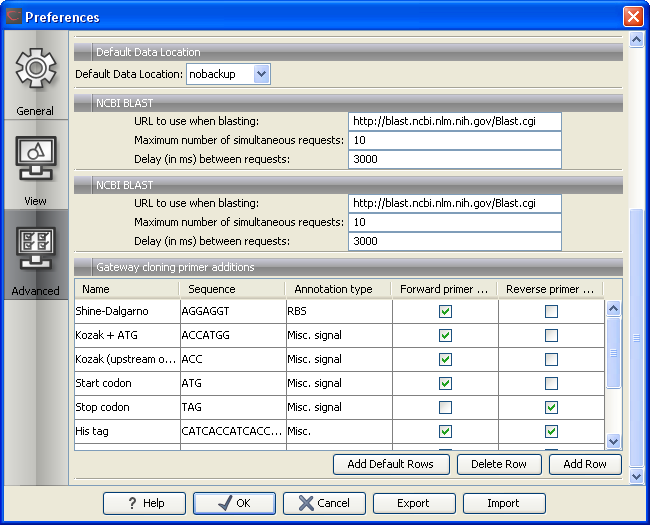Screen dimensions: 650x525
Task: Check Reverse primer for Kozak (upstream) row
Action: (551, 360)
